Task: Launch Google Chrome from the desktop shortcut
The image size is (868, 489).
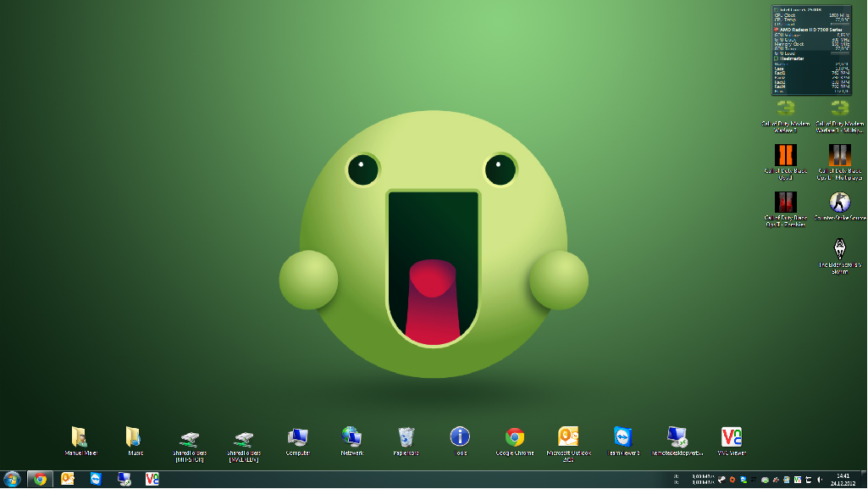Action: pos(514,437)
